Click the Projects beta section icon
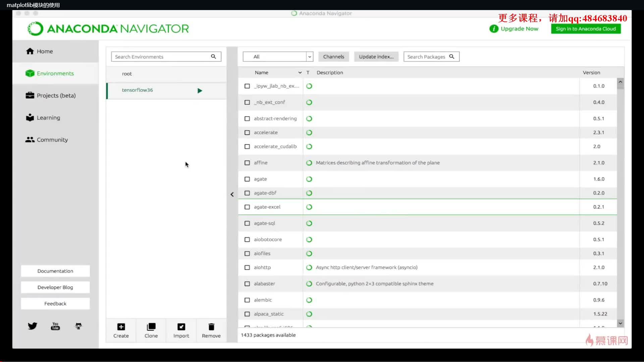644x362 pixels. [x=30, y=95]
